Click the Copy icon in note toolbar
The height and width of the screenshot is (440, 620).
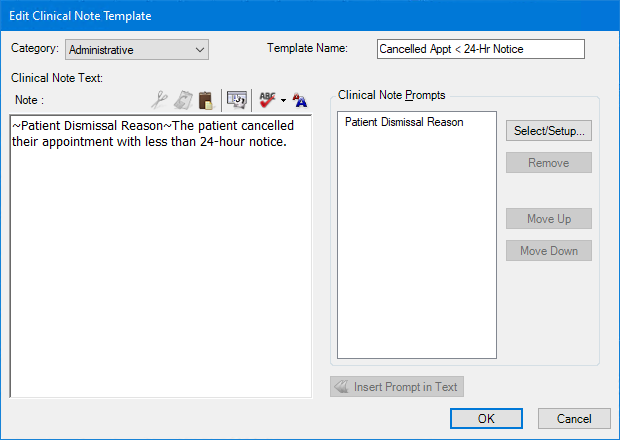coord(183,99)
